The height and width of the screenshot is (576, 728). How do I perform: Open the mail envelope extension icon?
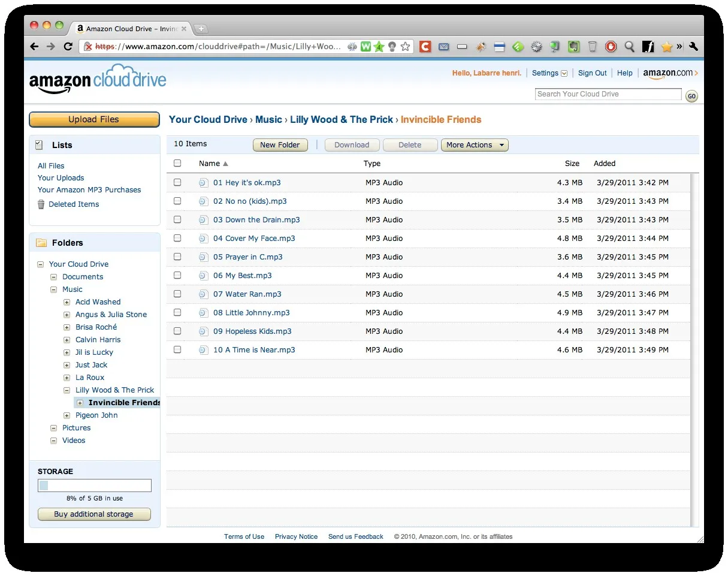(443, 46)
